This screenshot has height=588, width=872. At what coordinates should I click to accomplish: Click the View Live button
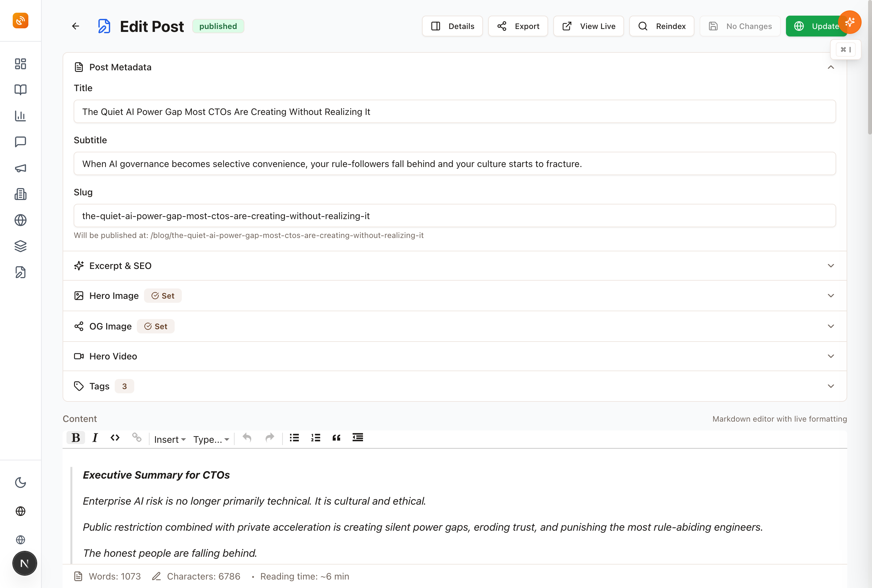click(588, 26)
